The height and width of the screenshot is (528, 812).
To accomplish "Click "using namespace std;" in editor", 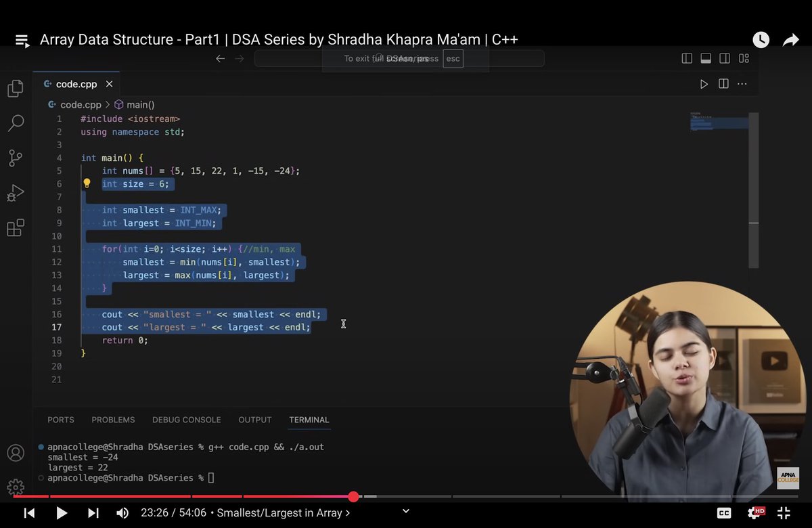I will [x=133, y=132].
